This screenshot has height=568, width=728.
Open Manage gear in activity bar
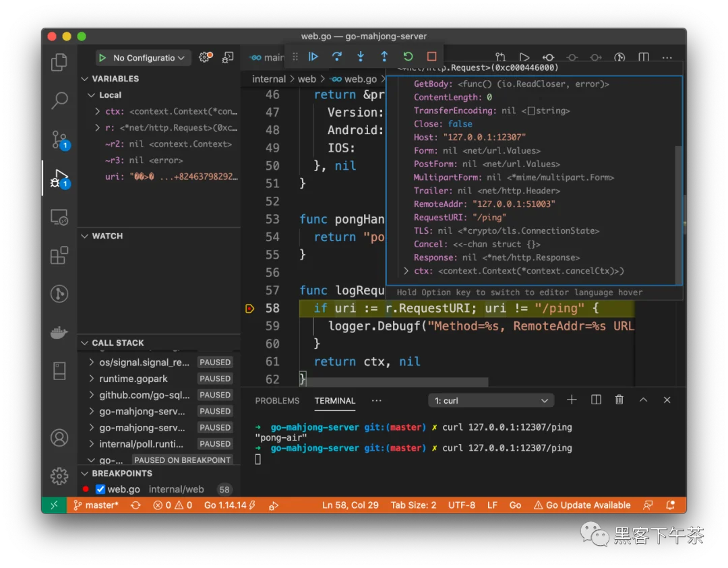59,476
